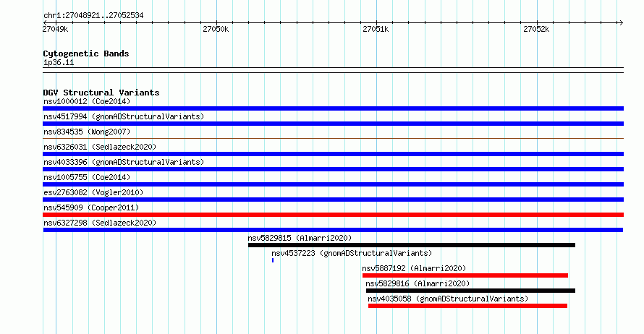
Task: Click the ruler's right arrowhead
Action: point(621,23)
